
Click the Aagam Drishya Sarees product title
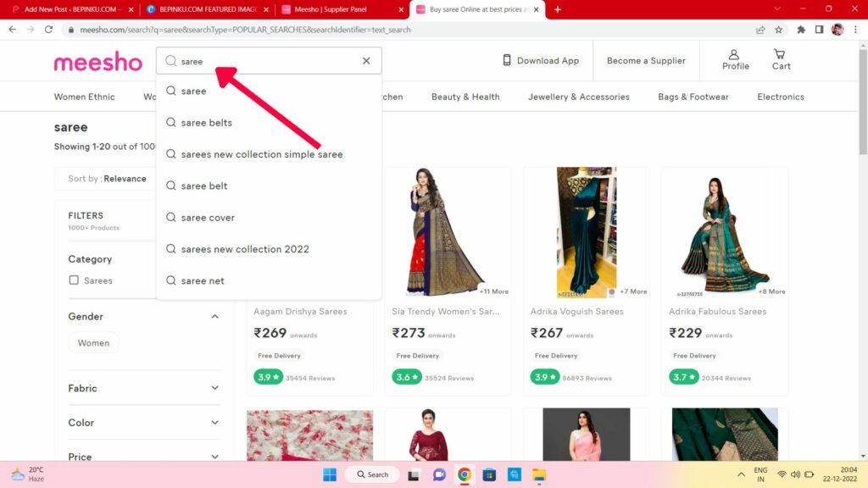300,312
